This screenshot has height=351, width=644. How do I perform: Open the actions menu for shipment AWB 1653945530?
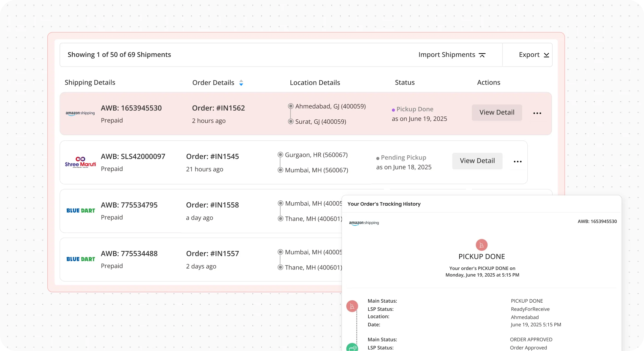click(x=537, y=113)
